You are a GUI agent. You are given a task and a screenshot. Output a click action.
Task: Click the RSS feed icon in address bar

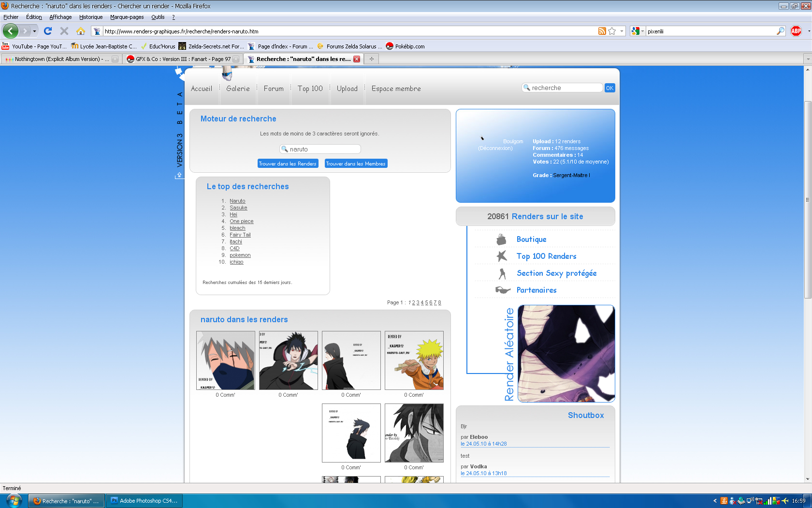pyautogui.click(x=602, y=31)
